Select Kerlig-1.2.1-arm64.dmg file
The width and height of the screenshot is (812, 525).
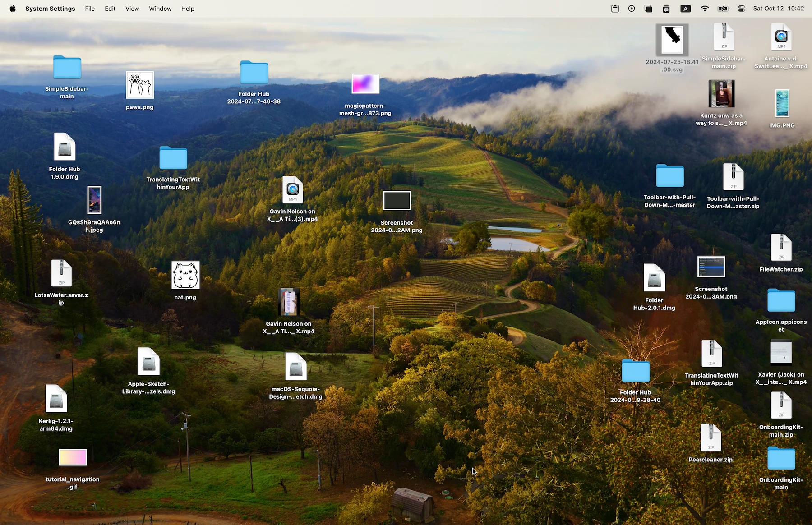[x=56, y=399]
